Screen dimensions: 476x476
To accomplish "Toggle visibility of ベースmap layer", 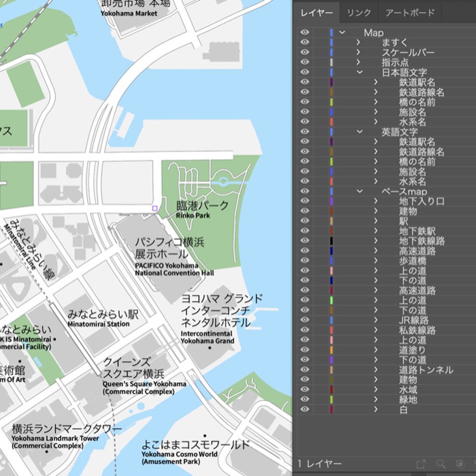I will [305, 191].
